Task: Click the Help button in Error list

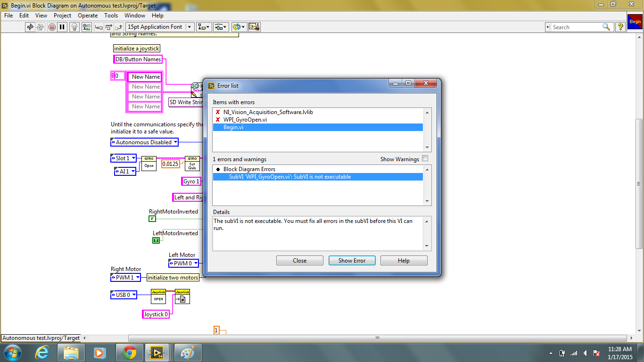Action: tap(404, 260)
